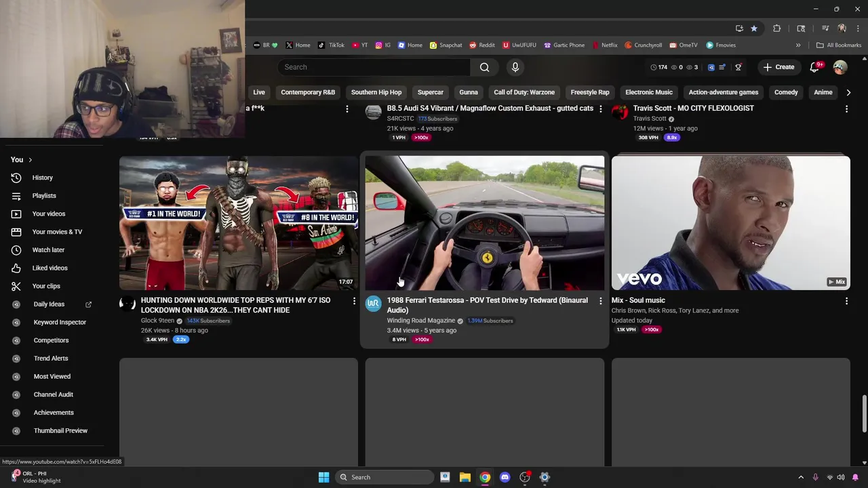Select the Live chip
Viewport: 868px width, 488px height.
259,92
